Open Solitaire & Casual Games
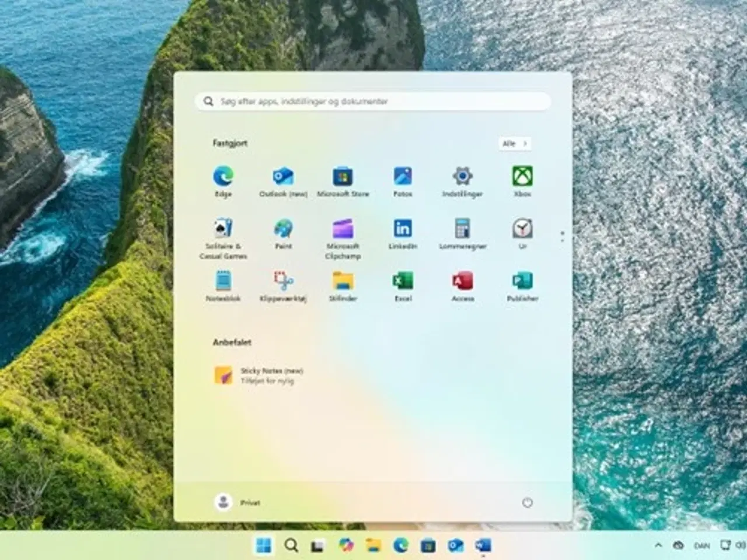The height and width of the screenshot is (560, 747). 223,238
